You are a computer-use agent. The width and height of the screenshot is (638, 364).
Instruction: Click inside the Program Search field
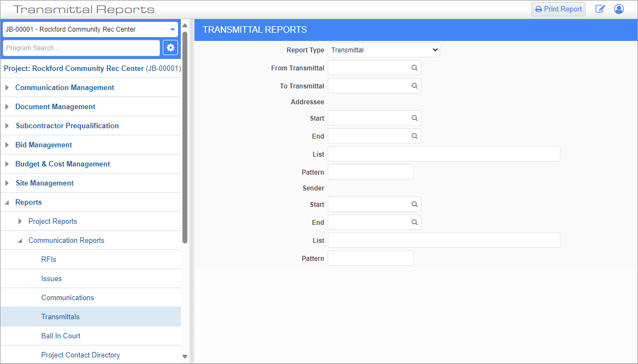point(81,47)
